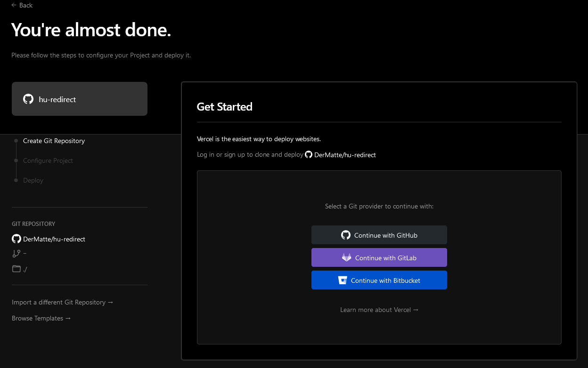Open DerMatte/hu-redirect link in Get Started panel
588x368 pixels.
tap(345, 155)
